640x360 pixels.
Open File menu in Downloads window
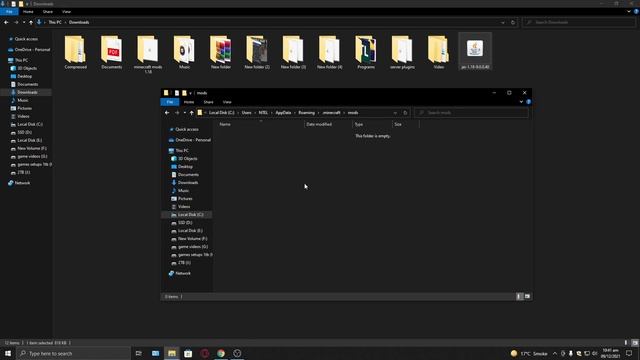click(x=9, y=12)
